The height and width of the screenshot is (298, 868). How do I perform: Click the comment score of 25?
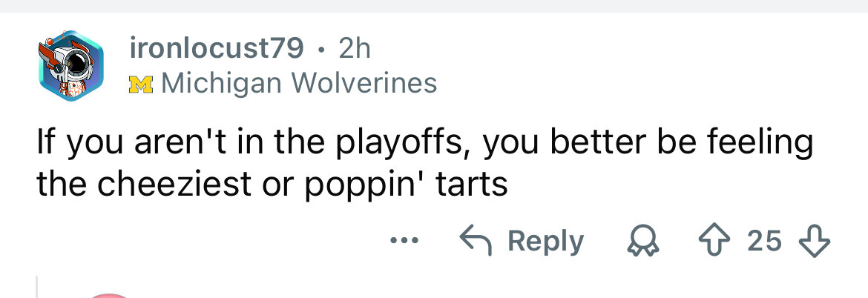click(x=765, y=242)
